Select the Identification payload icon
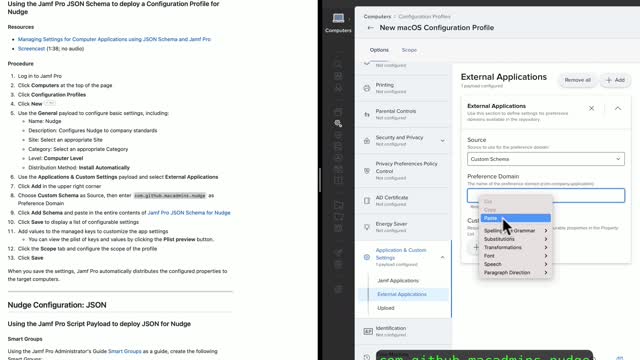The image size is (640, 360). pos(368,331)
